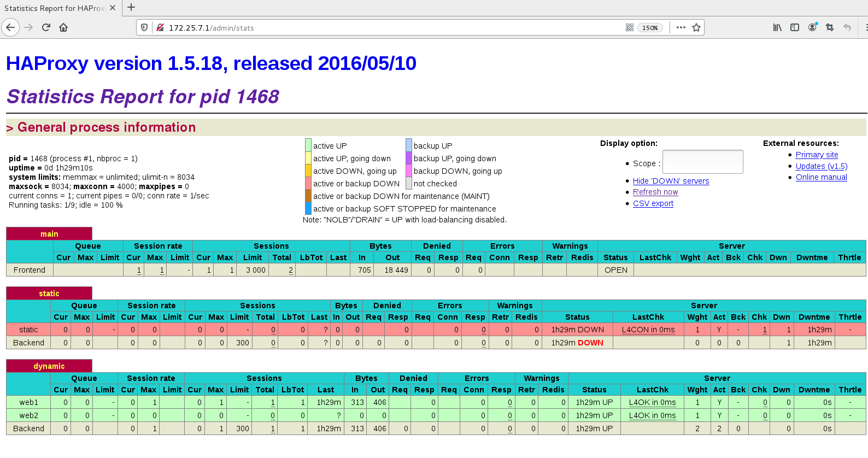
Task: Open the CSV export link
Action: point(653,203)
